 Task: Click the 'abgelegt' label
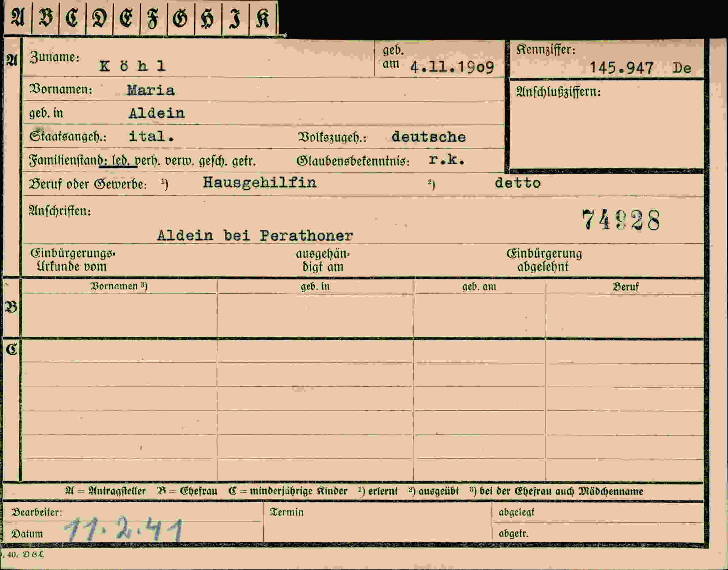[x=517, y=512]
